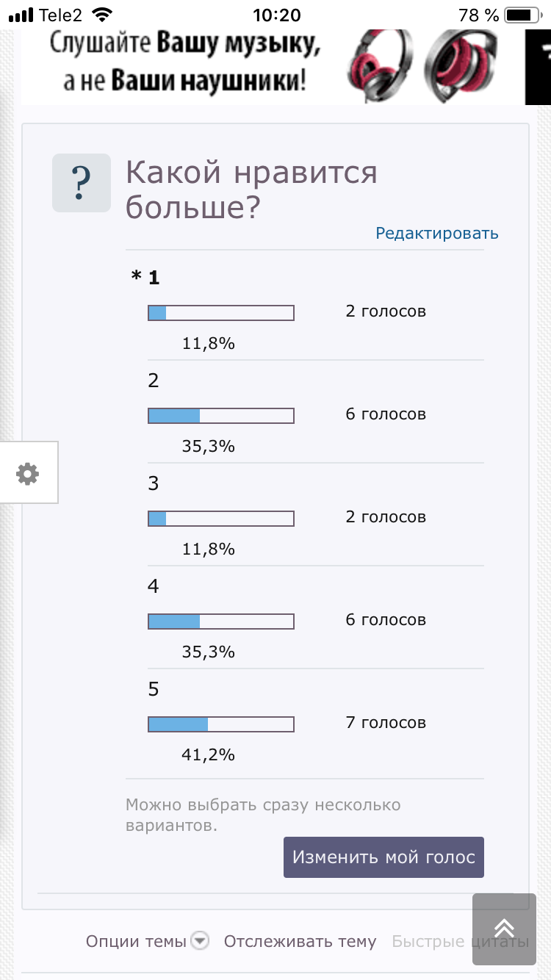The height and width of the screenshot is (980, 551).
Task: Expand the Опции темы dropdown arrow
Action: coord(200,941)
